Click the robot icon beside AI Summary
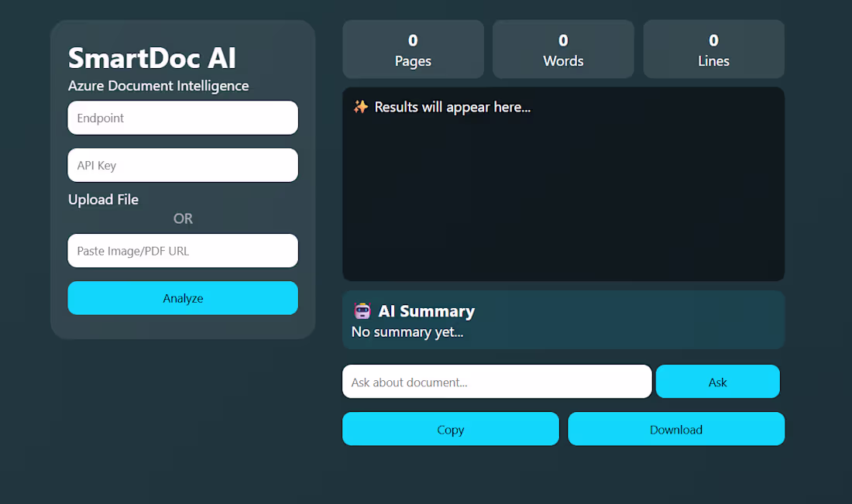The height and width of the screenshot is (504, 852). tap(362, 310)
